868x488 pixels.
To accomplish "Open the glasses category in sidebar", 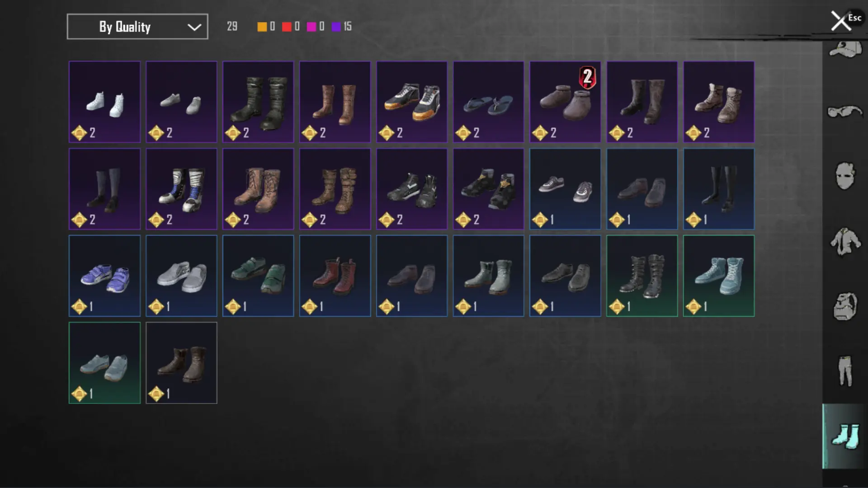I will 844,111.
